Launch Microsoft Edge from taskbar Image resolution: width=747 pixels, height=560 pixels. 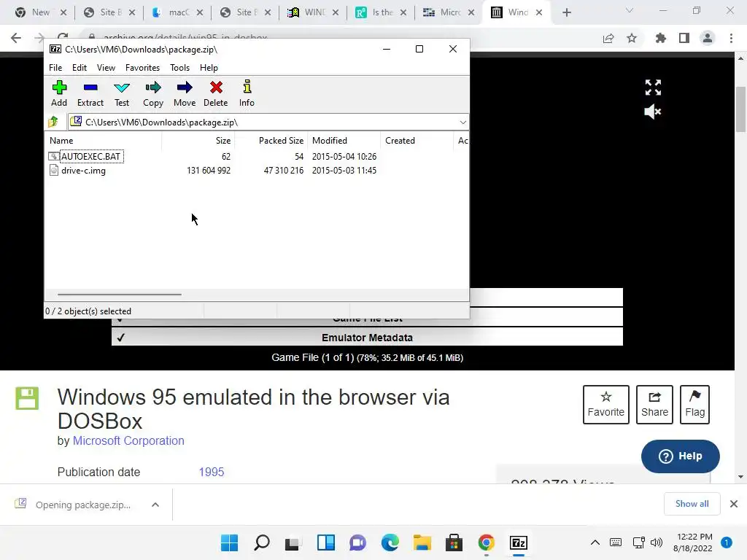pyautogui.click(x=390, y=542)
